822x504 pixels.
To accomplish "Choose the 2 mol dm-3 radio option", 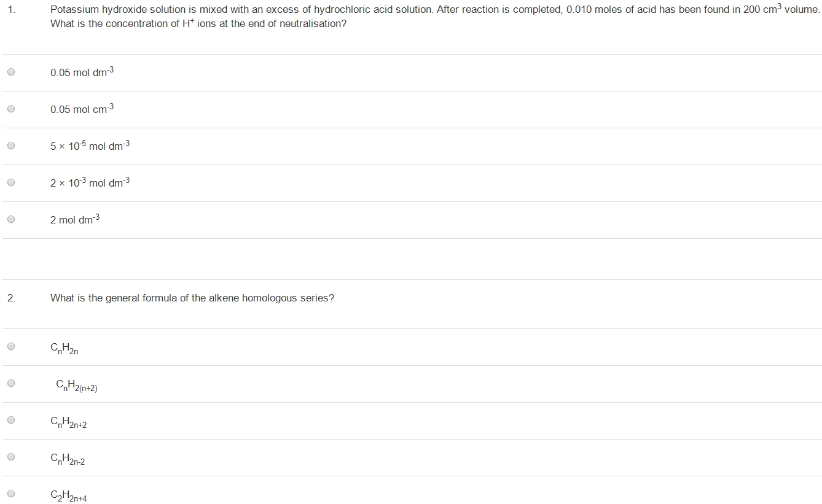I will (10, 219).
